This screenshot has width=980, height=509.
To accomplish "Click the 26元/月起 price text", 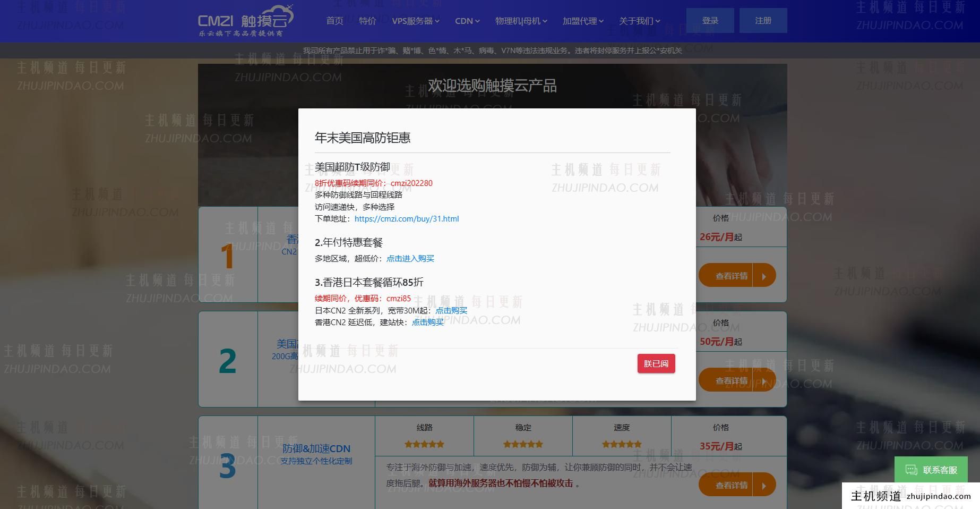I will tap(720, 237).
